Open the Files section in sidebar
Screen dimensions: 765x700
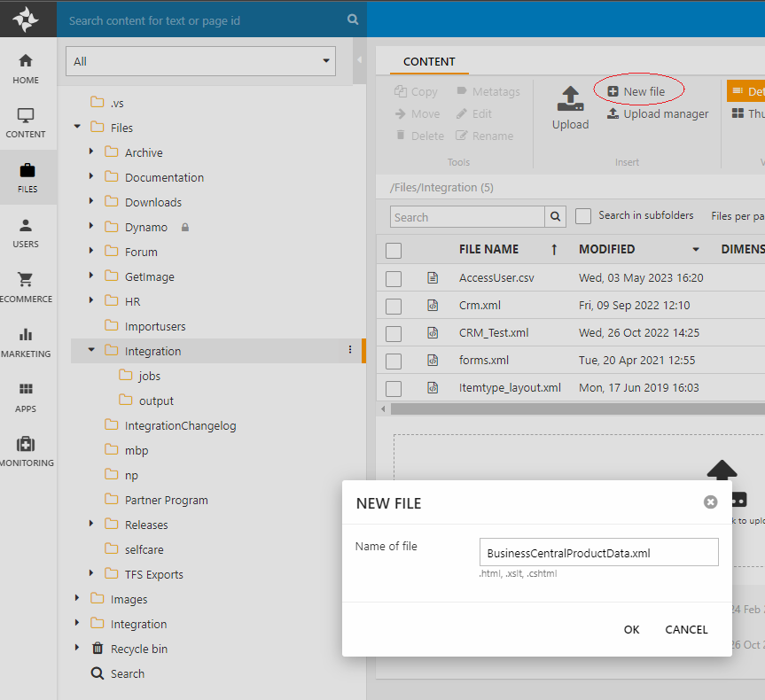[x=27, y=177]
